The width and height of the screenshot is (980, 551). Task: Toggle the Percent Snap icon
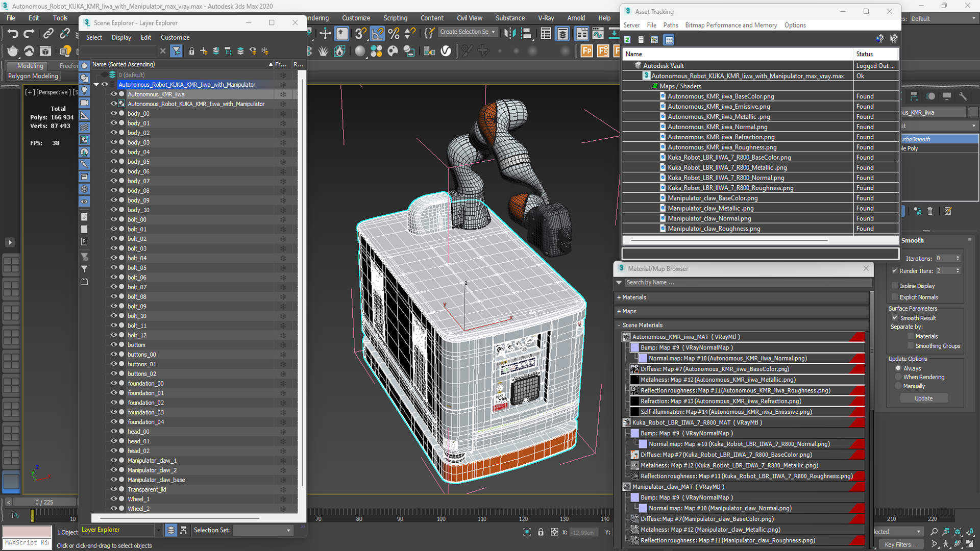click(394, 34)
